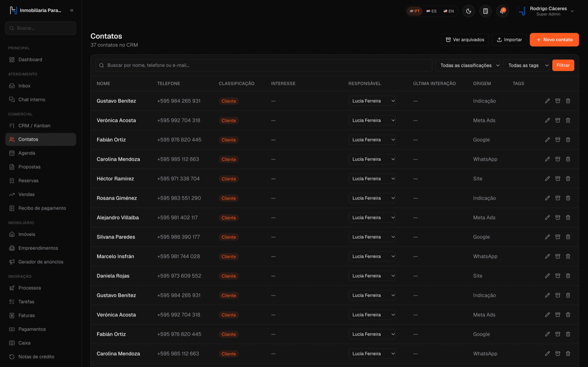Screen dimensions: 588x367
Task: Open the calculator icon in header
Action: click(485, 11)
